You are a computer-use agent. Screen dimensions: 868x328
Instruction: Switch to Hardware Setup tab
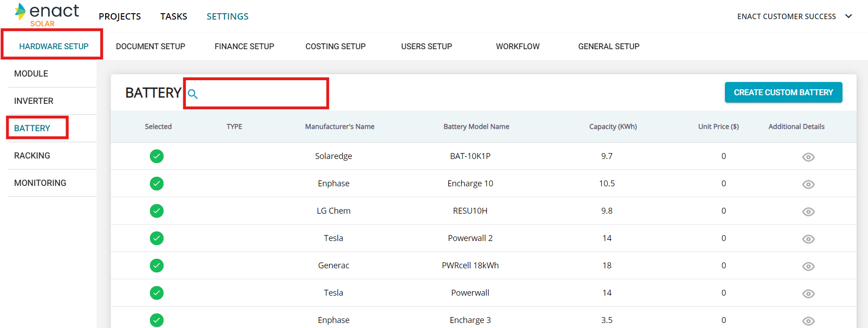pyautogui.click(x=54, y=46)
